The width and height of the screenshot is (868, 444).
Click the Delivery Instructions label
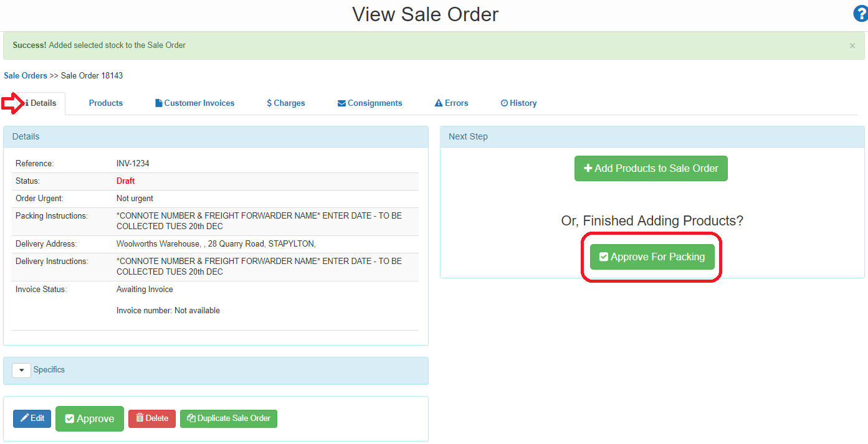(x=52, y=262)
